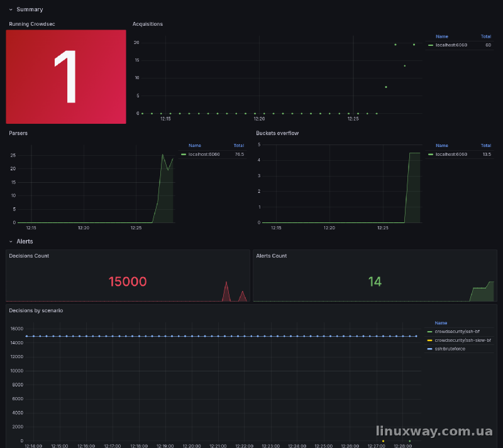Sort Acquisitions legend by Total header
Image resolution: width=503 pixels, height=448 pixels.
click(485, 36)
